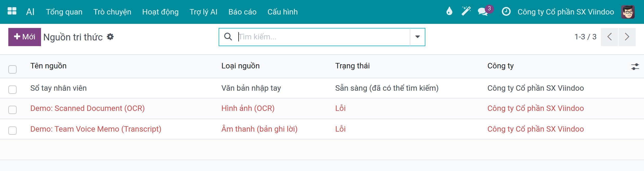The height and width of the screenshot is (171, 644).
Task: Open the Sổ tay nhân viên record
Action: coord(58,88)
